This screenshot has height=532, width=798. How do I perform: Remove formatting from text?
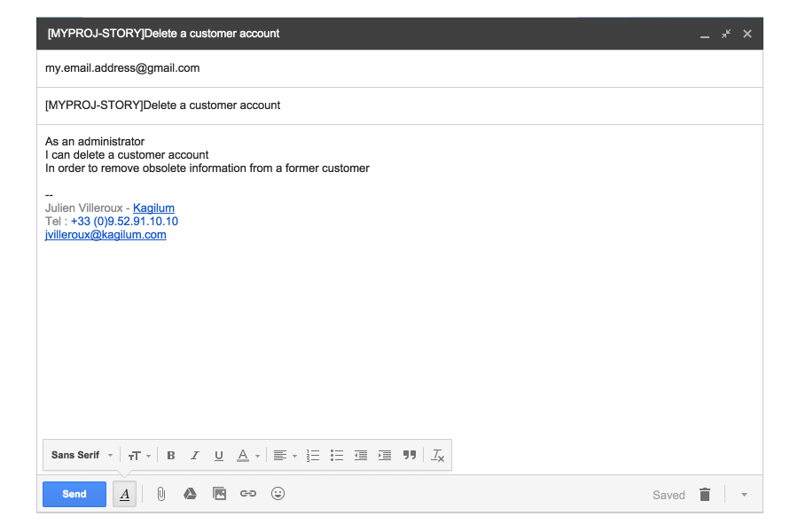[438, 455]
